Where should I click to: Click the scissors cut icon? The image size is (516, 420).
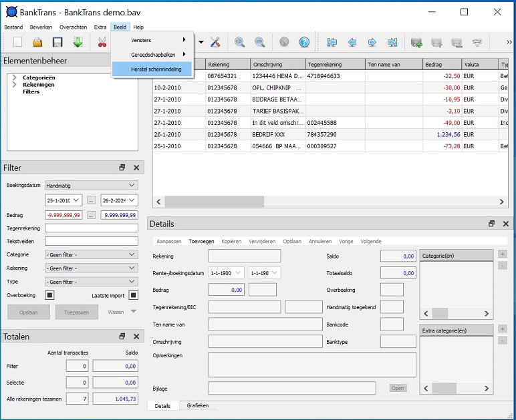[102, 43]
